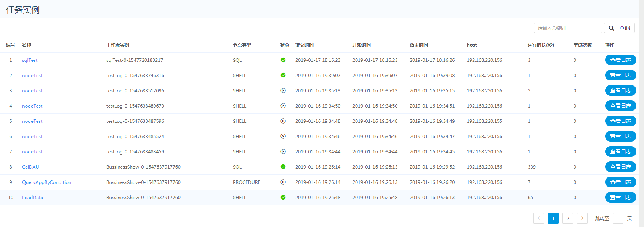Image resolution: width=644 pixels, height=227 pixels.
Task: Click failed status icon for testLog-0-1547638487596
Action: 283,121
